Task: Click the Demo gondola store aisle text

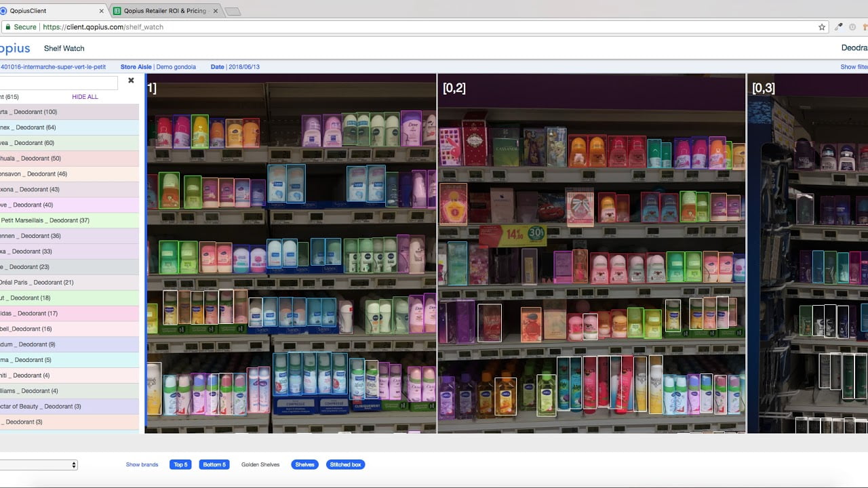Action: click(x=176, y=67)
